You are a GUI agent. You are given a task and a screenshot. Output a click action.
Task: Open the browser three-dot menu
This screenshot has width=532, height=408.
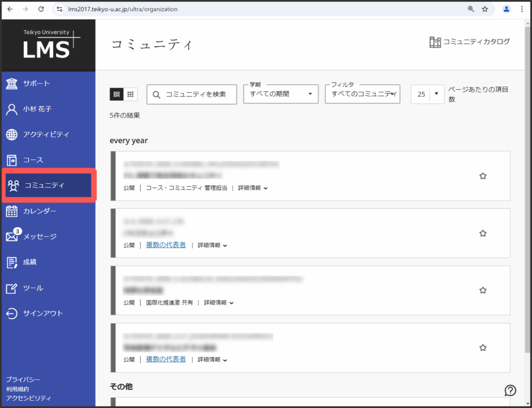[x=522, y=9]
